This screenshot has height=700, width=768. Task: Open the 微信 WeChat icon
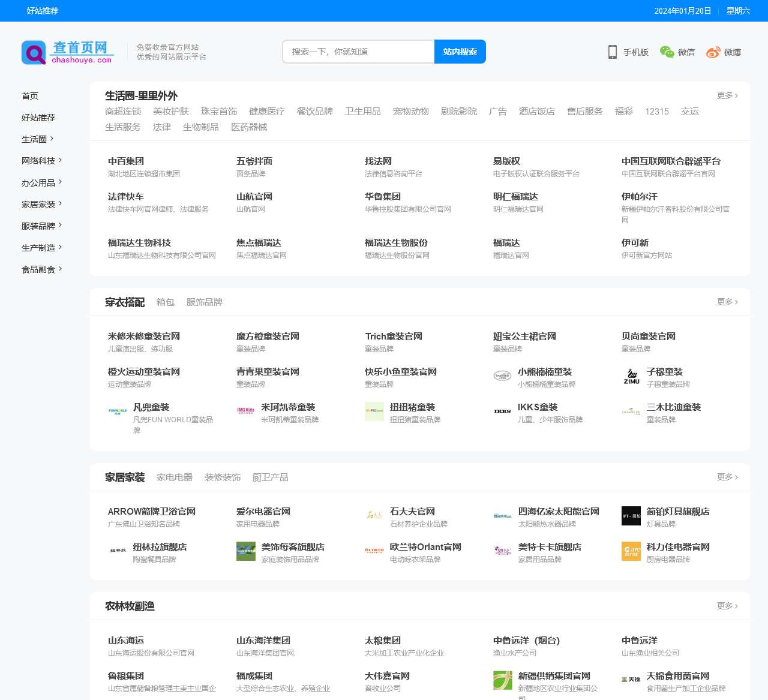[x=667, y=52]
